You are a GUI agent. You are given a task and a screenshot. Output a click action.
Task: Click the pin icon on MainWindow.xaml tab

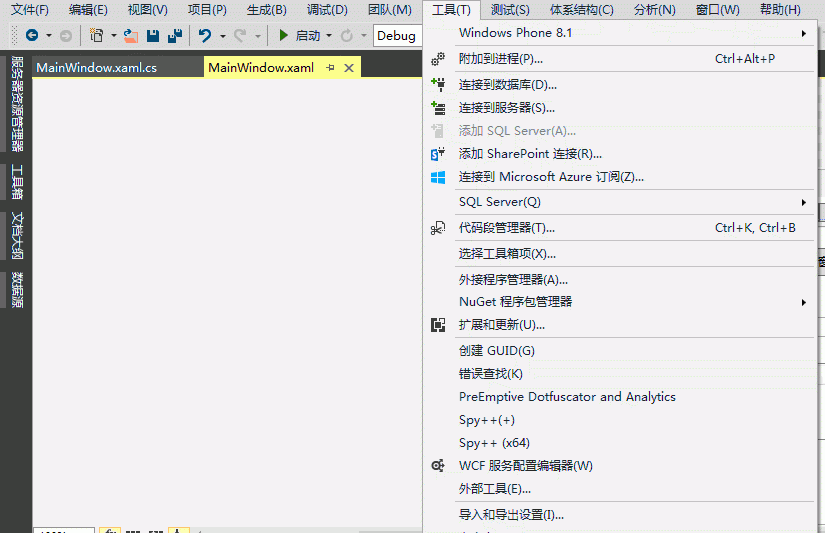pyautogui.click(x=330, y=67)
